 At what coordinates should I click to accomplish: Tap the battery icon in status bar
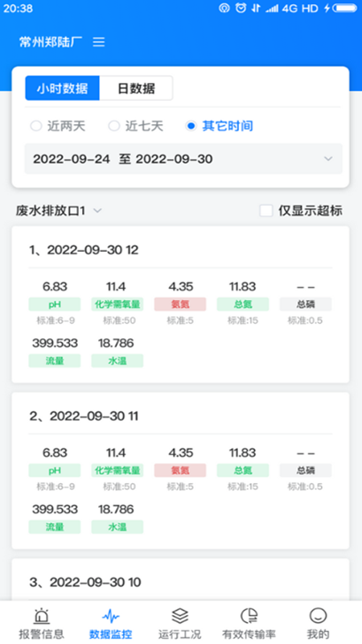[x=345, y=8]
